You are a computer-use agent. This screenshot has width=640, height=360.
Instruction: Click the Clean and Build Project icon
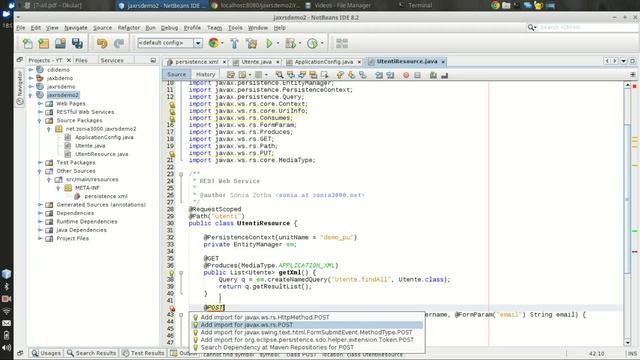point(251,43)
